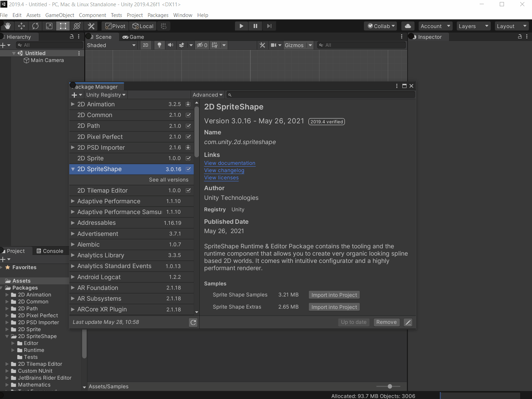
Task: Switch to the Game tab
Action: pyautogui.click(x=133, y=37)
